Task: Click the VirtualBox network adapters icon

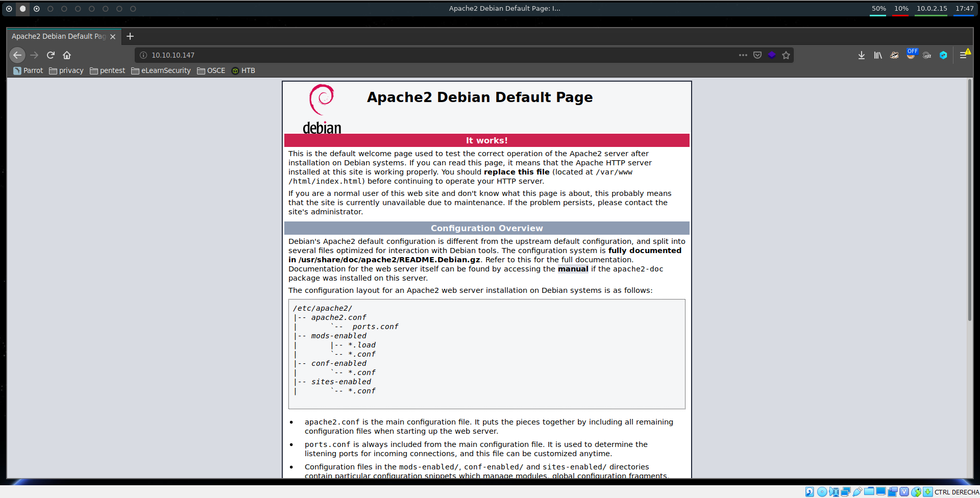Action: coord(846,492)
